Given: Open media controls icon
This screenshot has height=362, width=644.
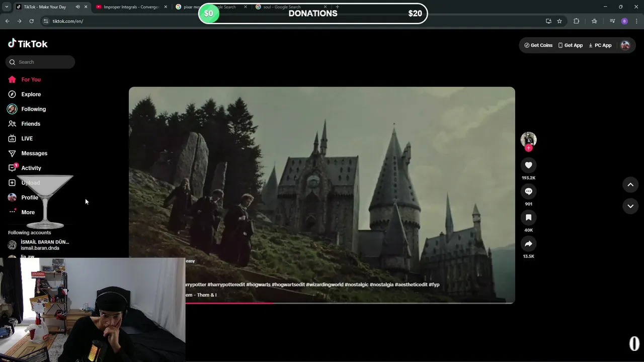Looking at the screenshot, I should click(612, 21).
